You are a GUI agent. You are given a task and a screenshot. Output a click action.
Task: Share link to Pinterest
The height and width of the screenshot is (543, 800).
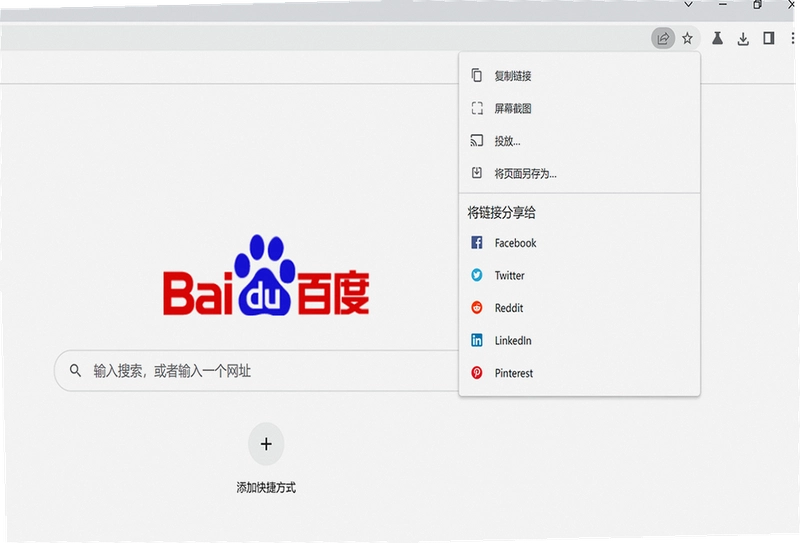tap(580, 374)
